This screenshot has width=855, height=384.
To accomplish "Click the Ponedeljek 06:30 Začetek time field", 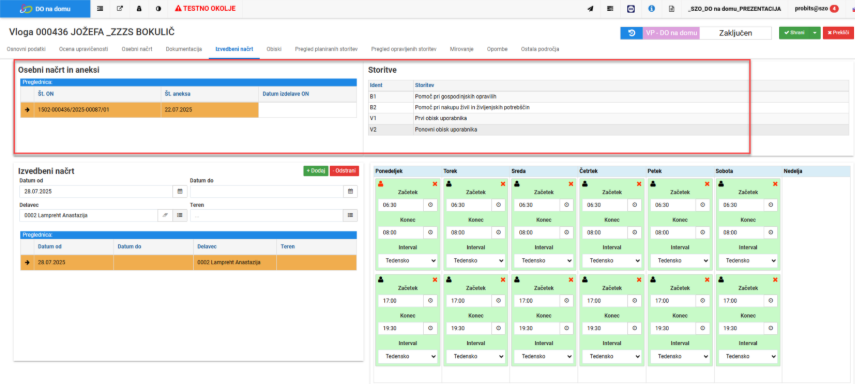I will [x=401, y=205].
